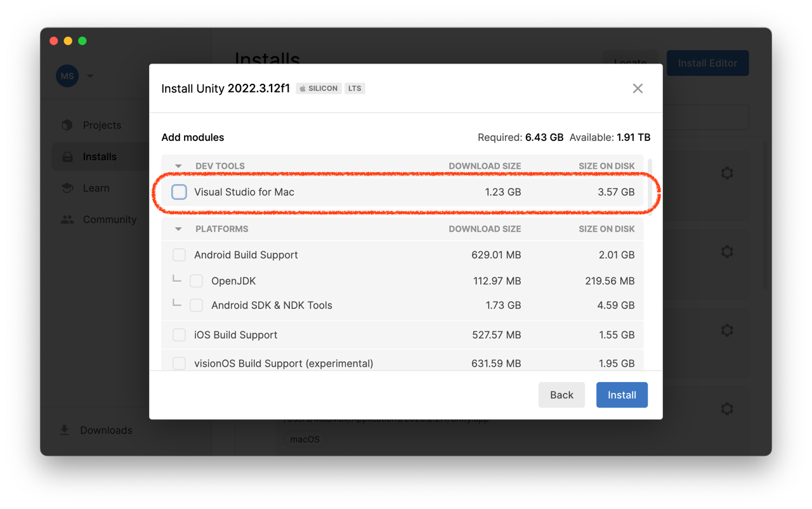Viewport: 812px width, 509px height.
Task: Click the Installs drive icon
Action: 67,157
